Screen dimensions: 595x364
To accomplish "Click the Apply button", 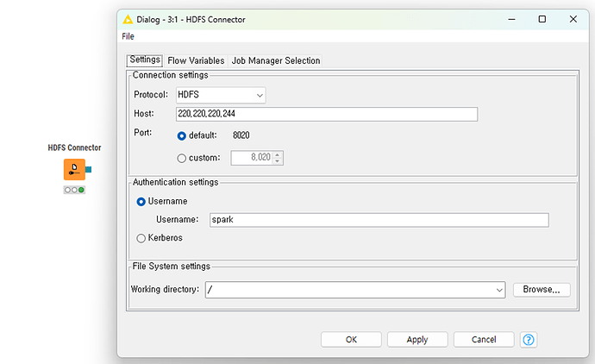I will 417,339.
